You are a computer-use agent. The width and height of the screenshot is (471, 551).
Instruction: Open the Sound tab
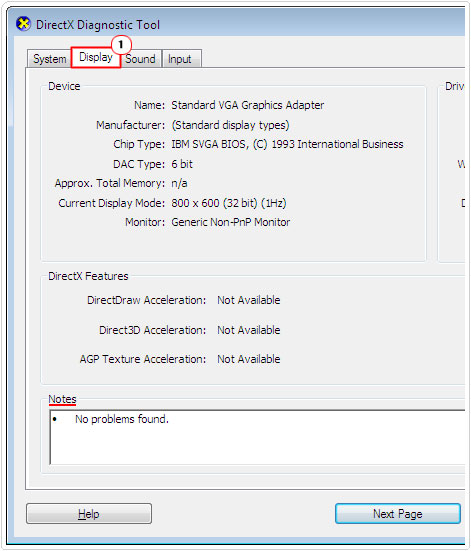click(x=140, y=59)
